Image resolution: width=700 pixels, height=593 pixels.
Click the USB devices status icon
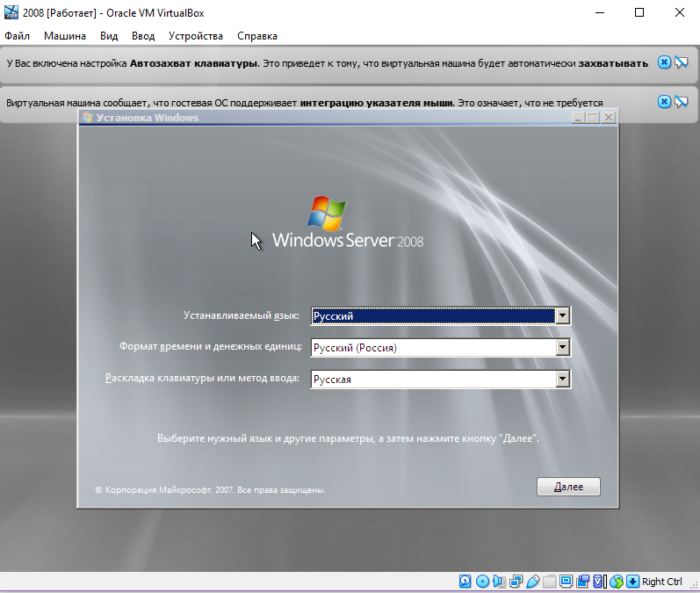pyautogui.click(x=533, y=582)
